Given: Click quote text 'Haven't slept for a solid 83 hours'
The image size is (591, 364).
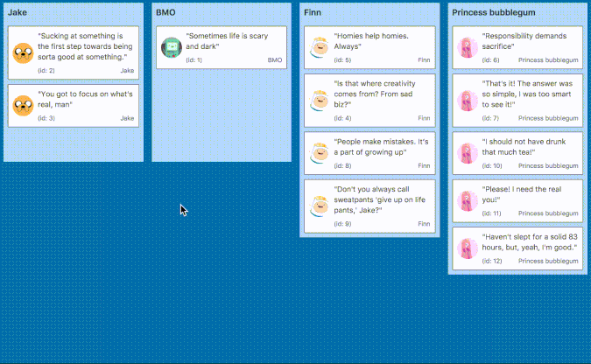Looking at the screenshot, I should (x=530, y=241).
